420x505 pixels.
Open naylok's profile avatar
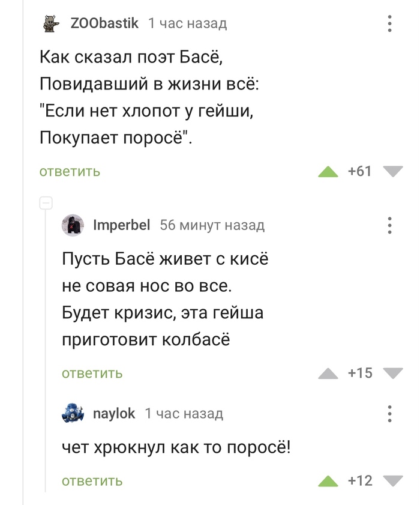point(71,413)
